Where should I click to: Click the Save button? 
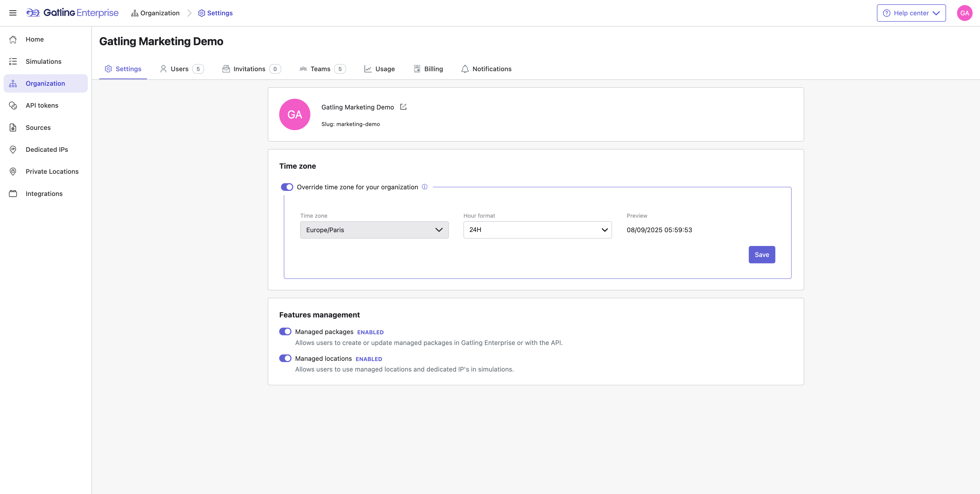click(x=762, y=254)
